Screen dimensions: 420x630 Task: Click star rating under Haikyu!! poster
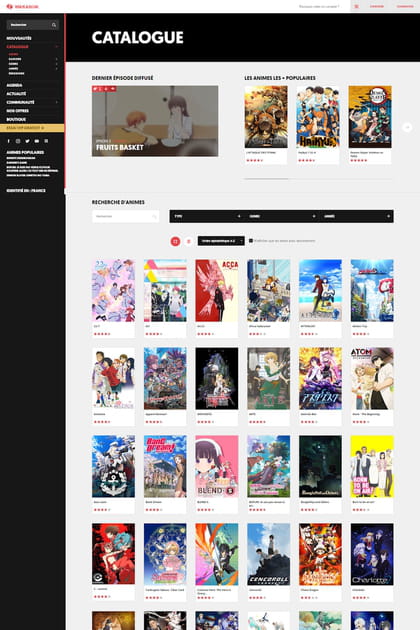coord(307,160)
